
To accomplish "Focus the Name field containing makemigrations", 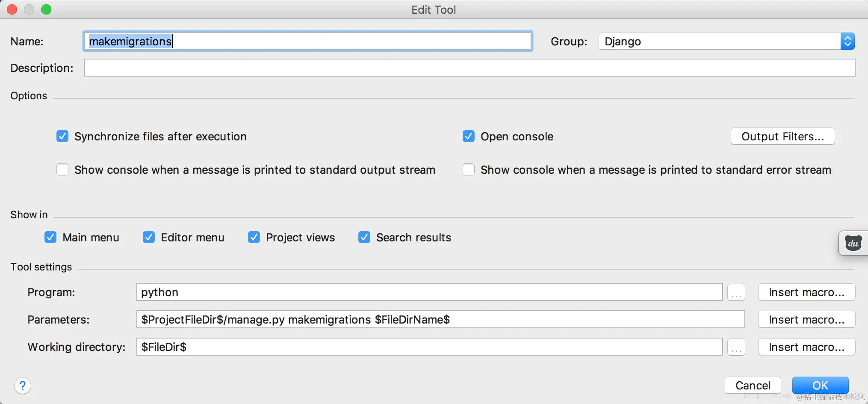I will pos(308,42).
